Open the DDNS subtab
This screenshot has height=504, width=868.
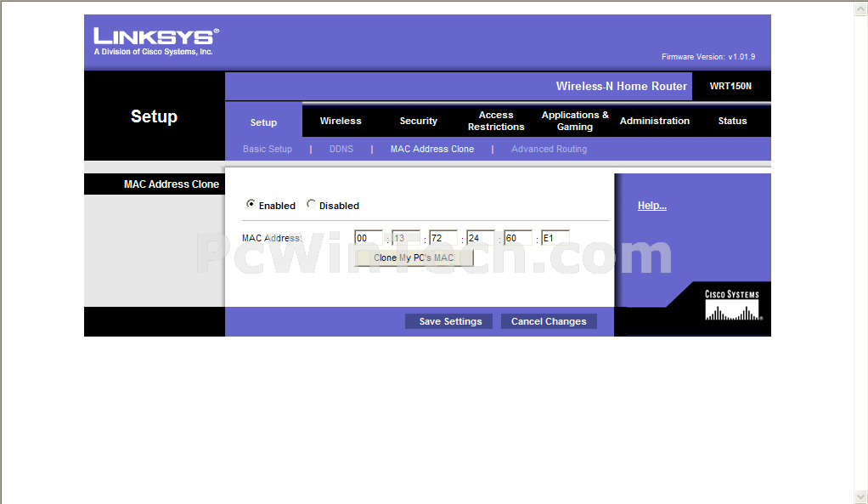point(341,149)
